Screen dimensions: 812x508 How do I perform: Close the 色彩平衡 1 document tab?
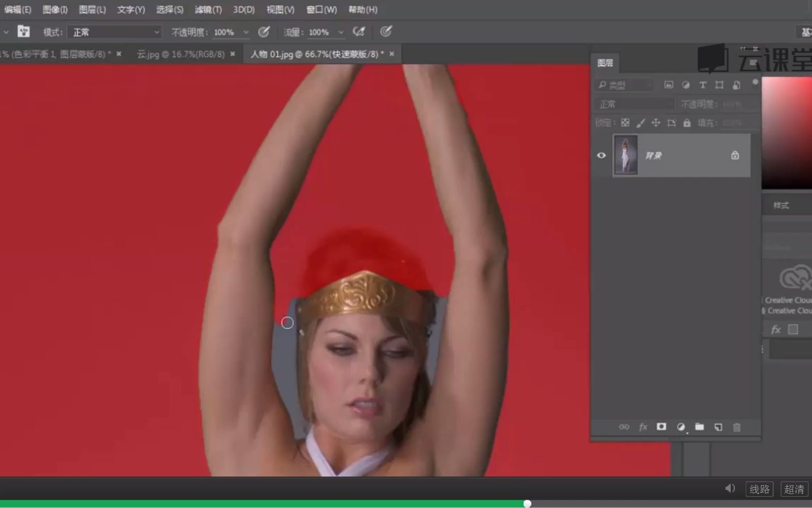tap(119, 53)
